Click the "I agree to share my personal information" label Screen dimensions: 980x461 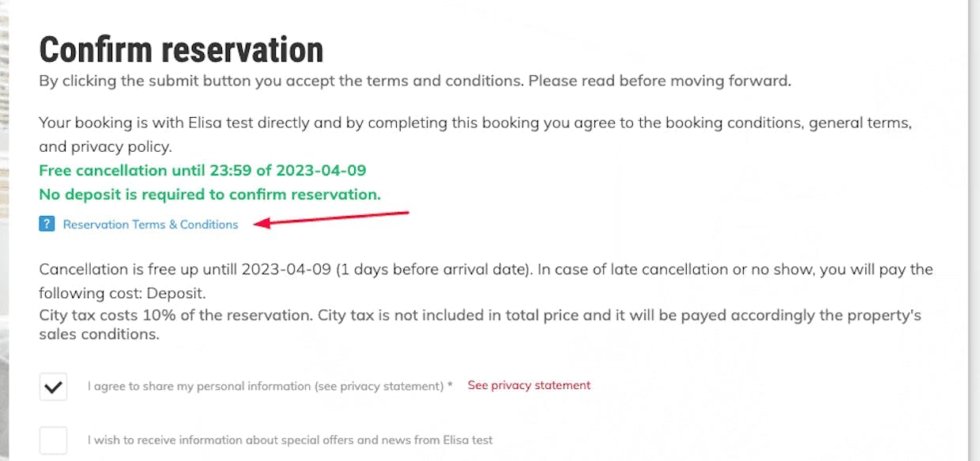[266, 386]
